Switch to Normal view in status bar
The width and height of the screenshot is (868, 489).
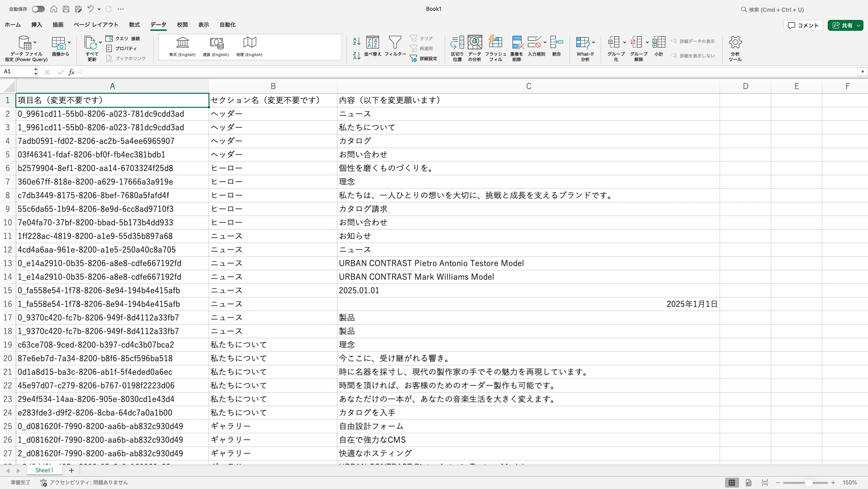731,483
